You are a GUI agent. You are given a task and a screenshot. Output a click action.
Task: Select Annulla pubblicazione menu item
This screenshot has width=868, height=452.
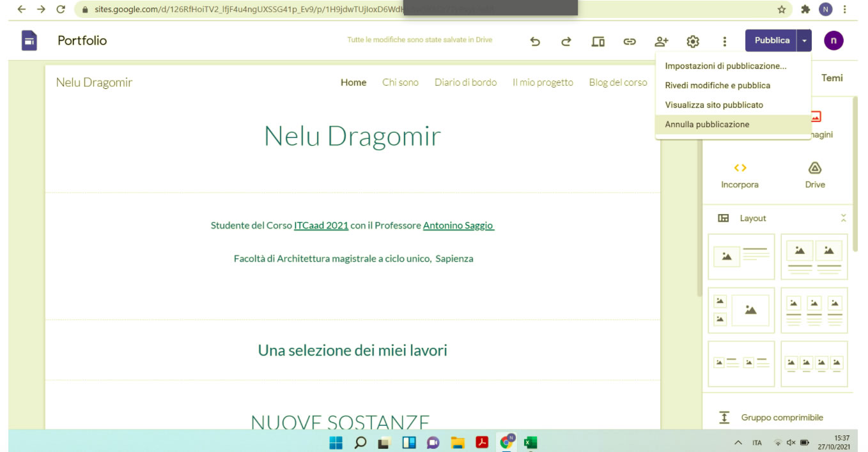tap(707, 125)
